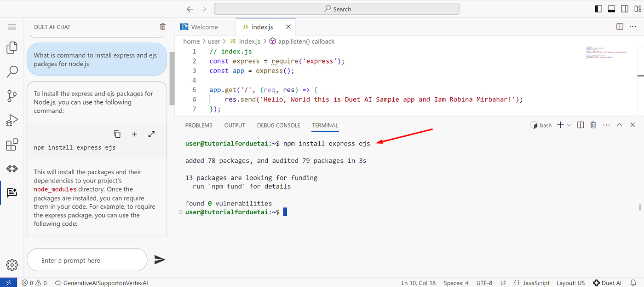Viewport: 644px width, 287px height.
Task: Open the Source Control view
Action: click(12, 96)
